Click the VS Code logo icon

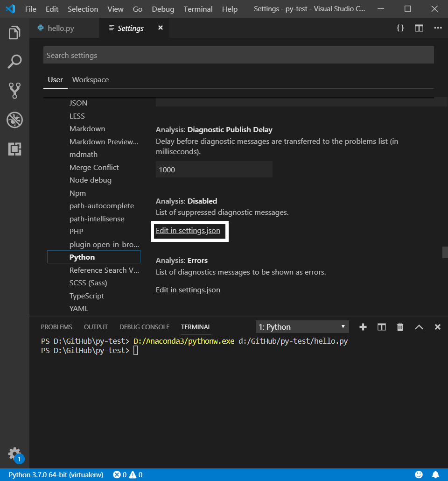pos(10,8)
